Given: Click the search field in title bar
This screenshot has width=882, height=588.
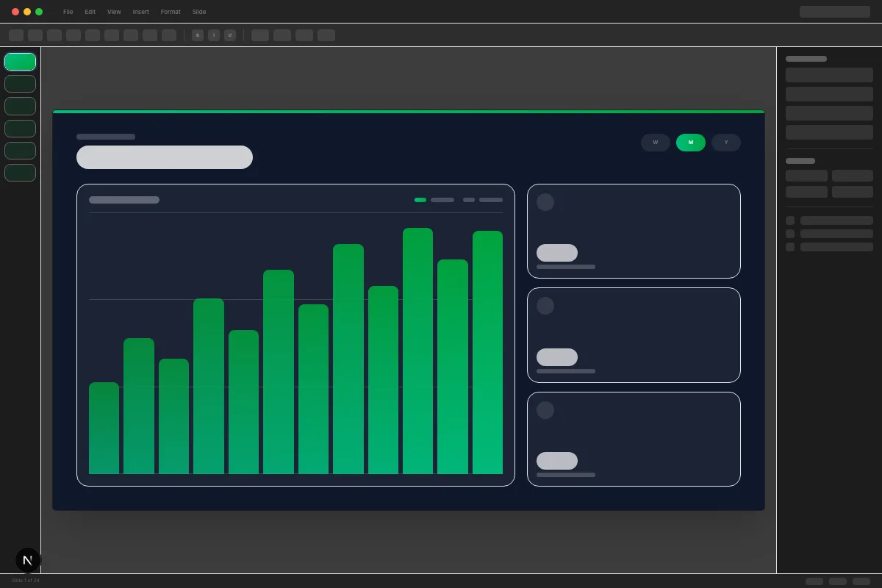Looking at the screenshot, I should [835, 12].
